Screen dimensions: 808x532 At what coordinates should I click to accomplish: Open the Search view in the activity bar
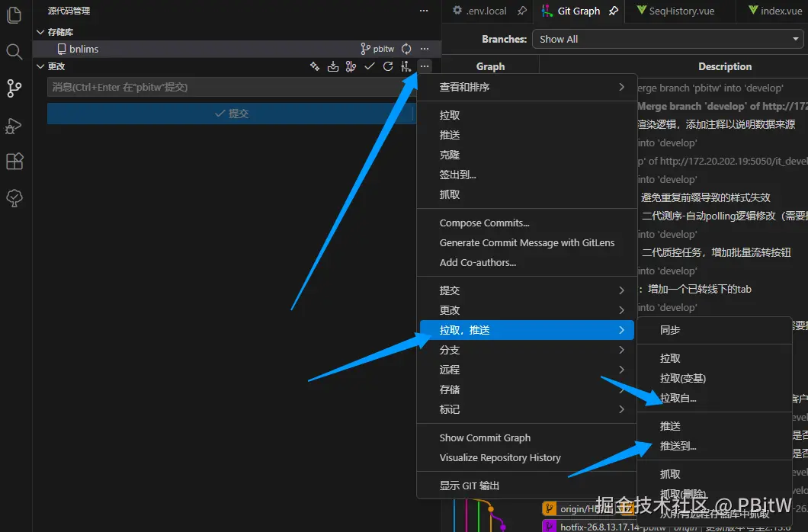(14, 52)
